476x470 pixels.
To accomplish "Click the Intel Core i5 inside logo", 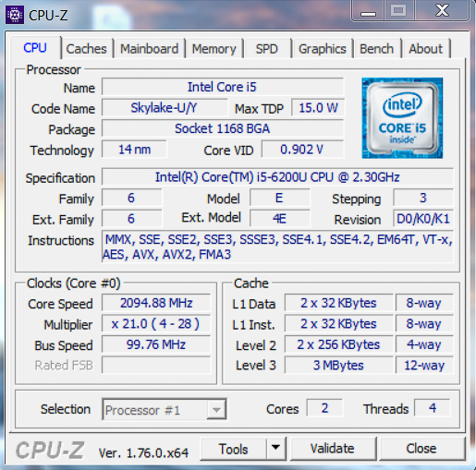I will 402,118.
